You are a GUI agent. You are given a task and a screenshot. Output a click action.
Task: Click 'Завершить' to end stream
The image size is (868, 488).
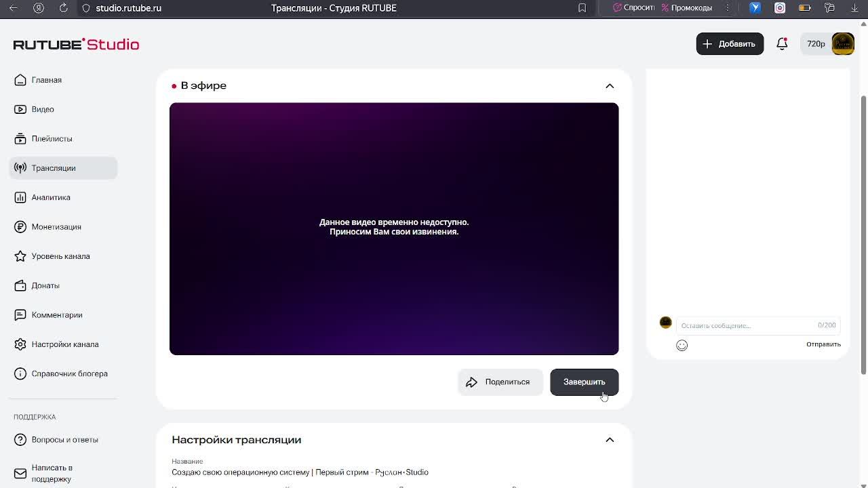click(x=584, y=382)
